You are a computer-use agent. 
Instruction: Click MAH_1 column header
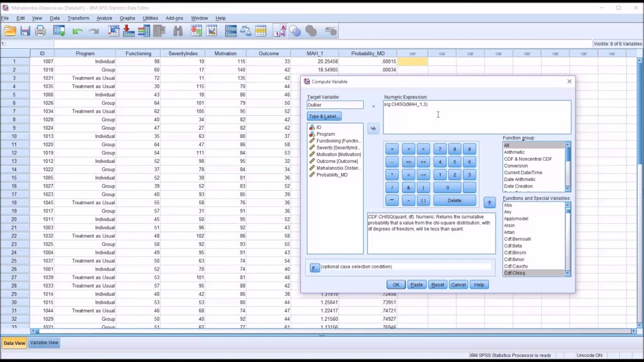[314, 53]
